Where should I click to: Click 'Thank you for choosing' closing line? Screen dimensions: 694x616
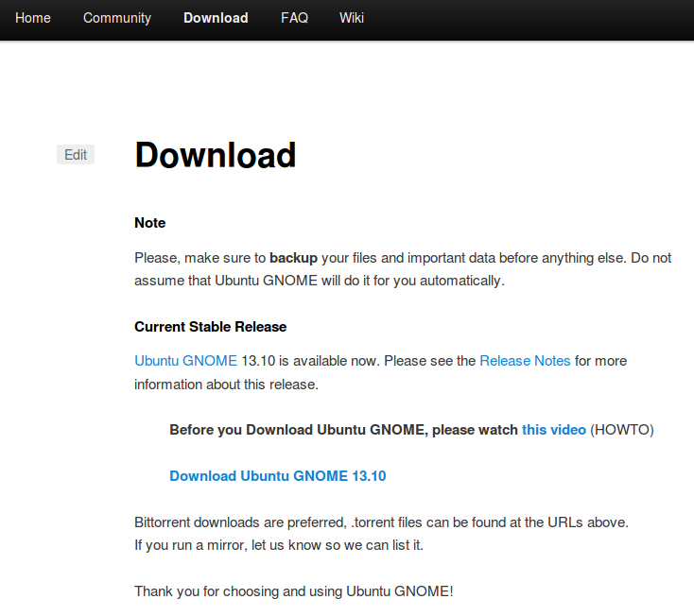point(294,591)
